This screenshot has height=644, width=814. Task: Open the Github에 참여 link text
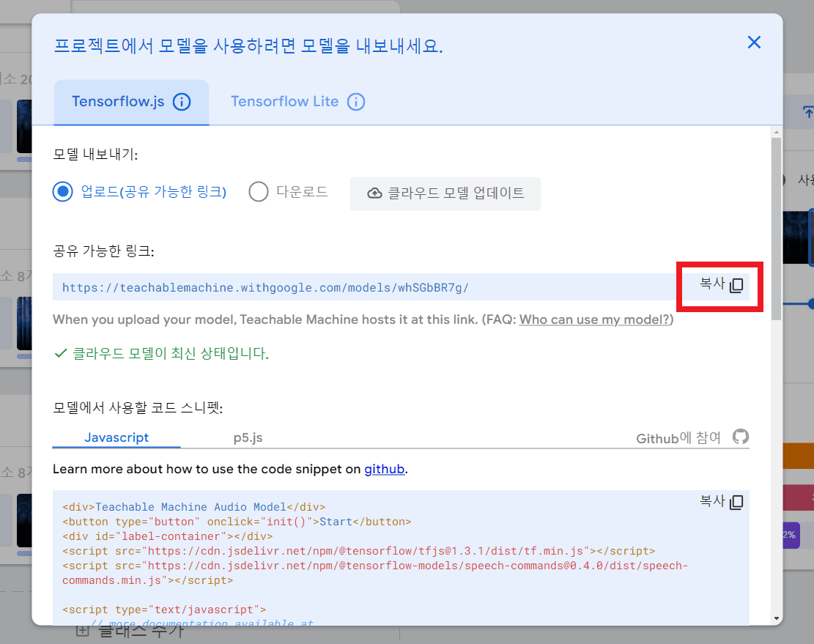pos(678,439)
